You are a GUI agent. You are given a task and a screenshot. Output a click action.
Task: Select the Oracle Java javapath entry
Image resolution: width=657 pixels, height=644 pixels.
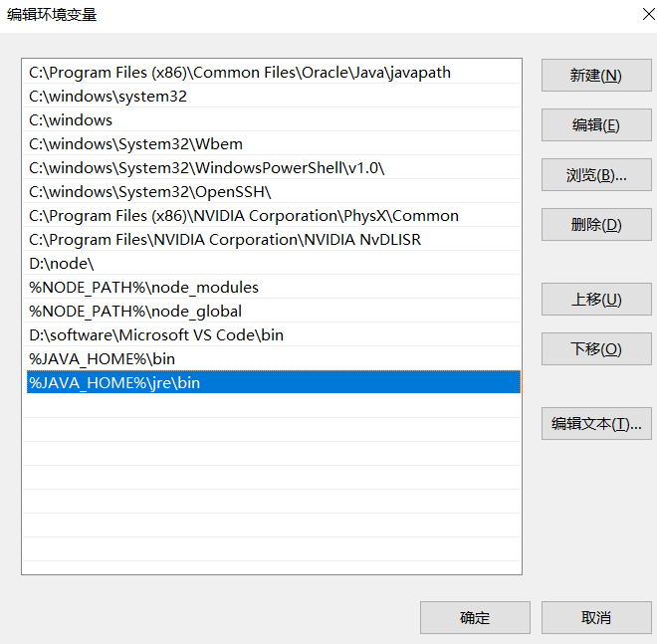272,73
